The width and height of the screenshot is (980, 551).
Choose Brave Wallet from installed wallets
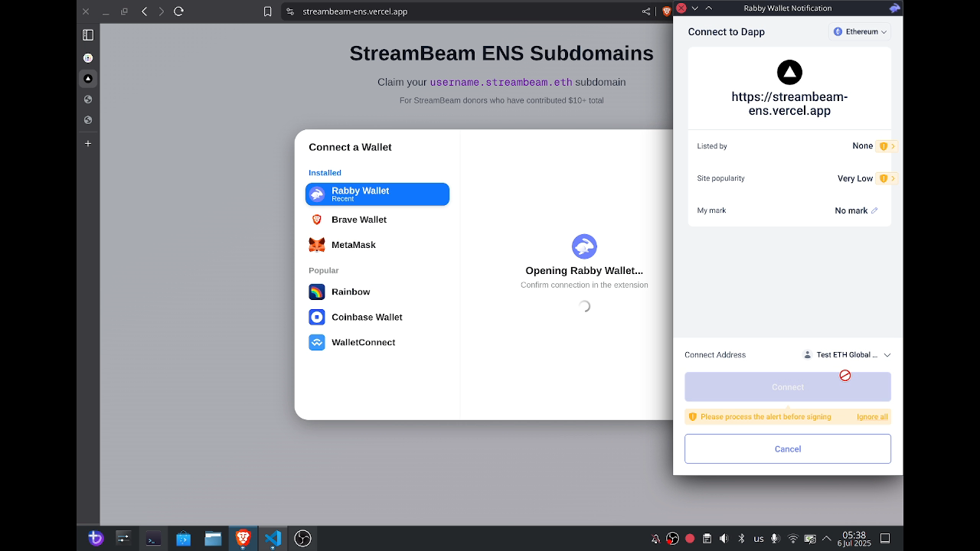tap(377, 220)
